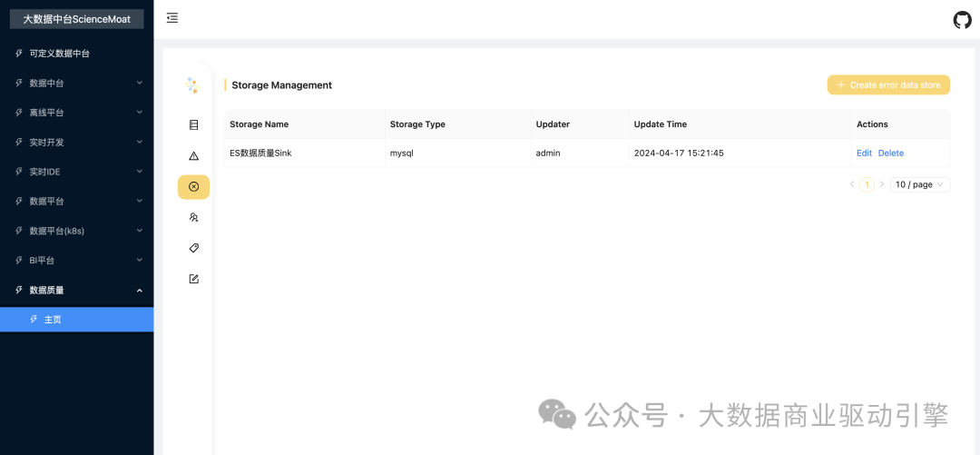Open the 10 / page size dropdown

point(920,184)
